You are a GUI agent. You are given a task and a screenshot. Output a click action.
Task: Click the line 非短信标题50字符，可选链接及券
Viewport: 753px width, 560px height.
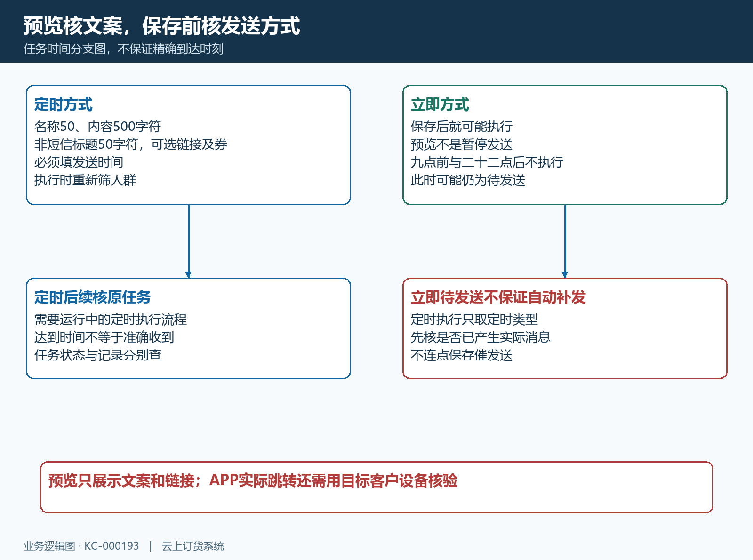pos(131,144)
